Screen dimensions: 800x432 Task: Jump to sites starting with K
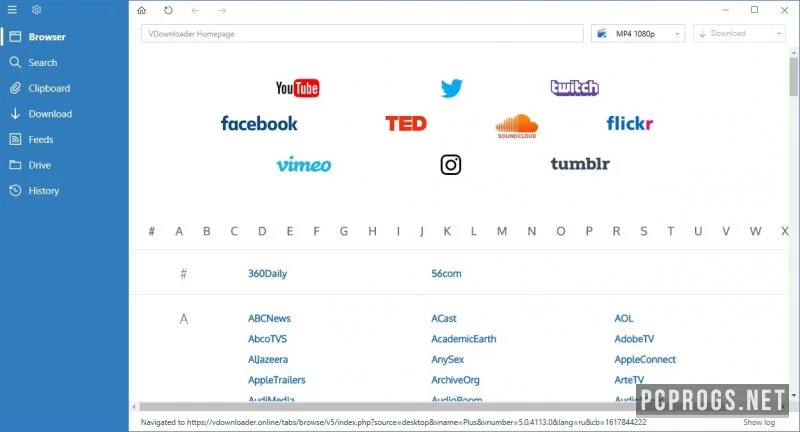pos(447,231)
